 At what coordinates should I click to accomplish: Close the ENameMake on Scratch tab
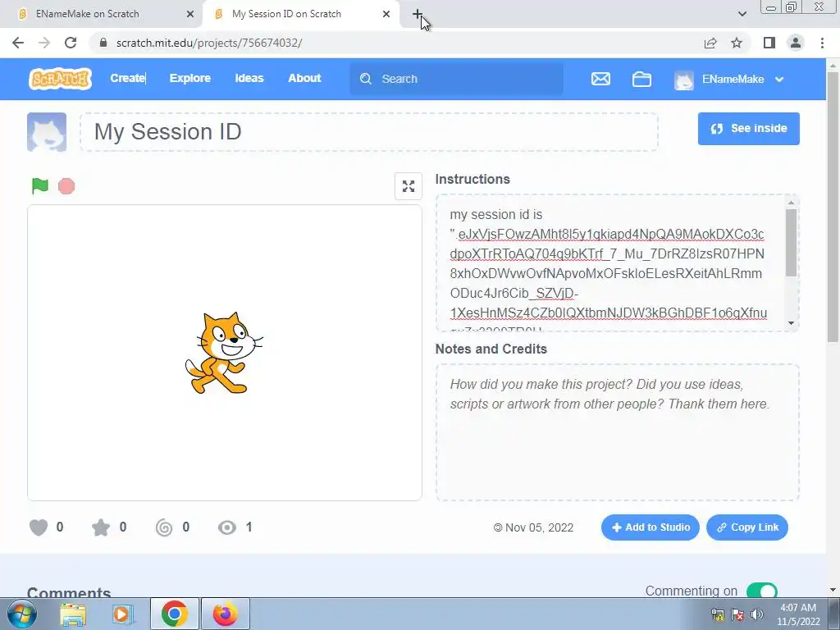coord(190,14)
